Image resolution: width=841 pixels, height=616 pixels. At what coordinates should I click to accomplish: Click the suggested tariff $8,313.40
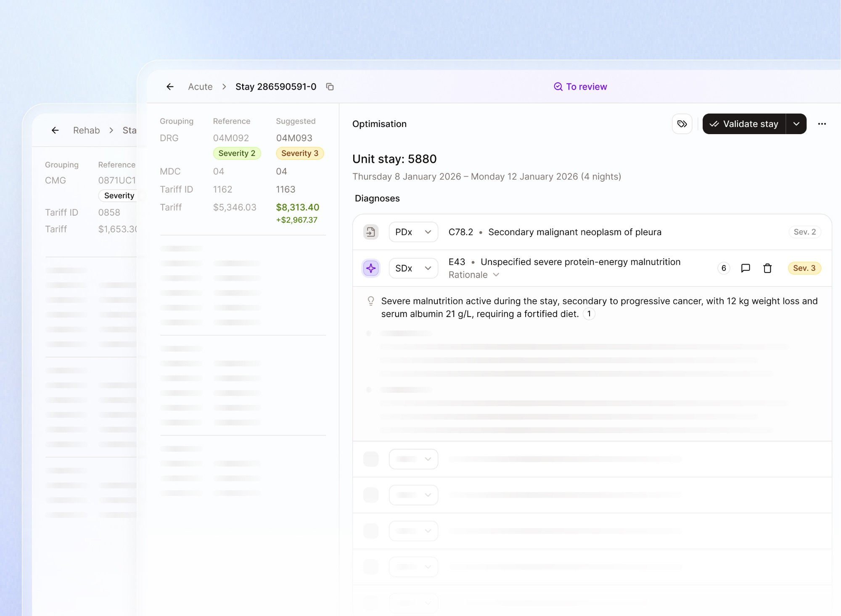pyautogui.click(x=298, y=207)
